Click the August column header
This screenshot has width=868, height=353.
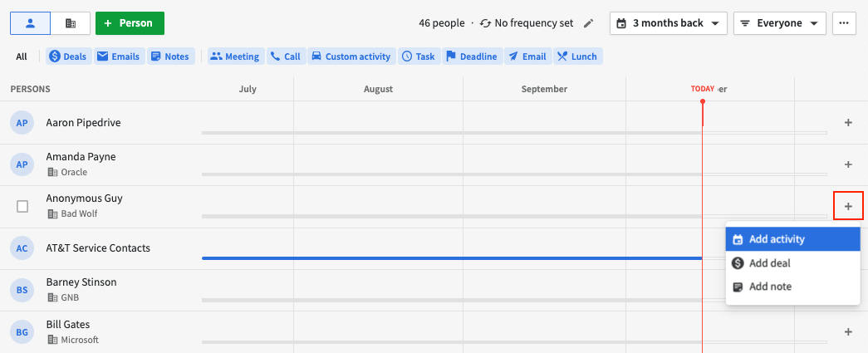point(378,89)
